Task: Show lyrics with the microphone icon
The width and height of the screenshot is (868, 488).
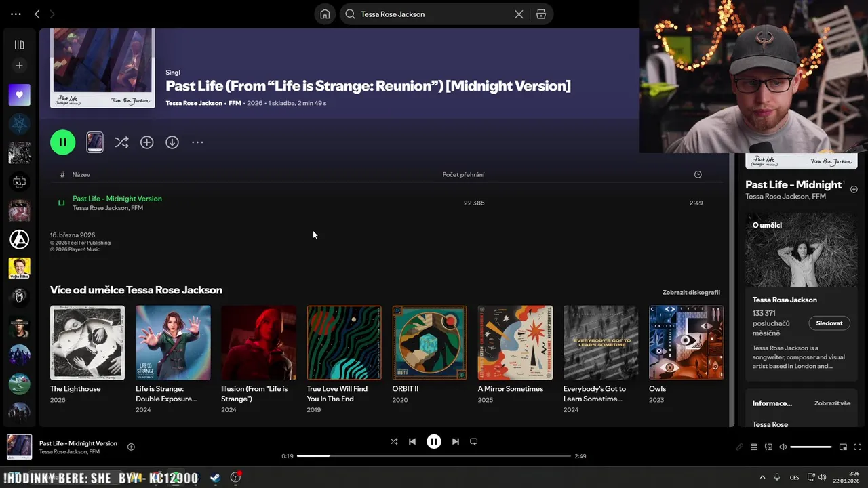Action: (x=740, y=447)
